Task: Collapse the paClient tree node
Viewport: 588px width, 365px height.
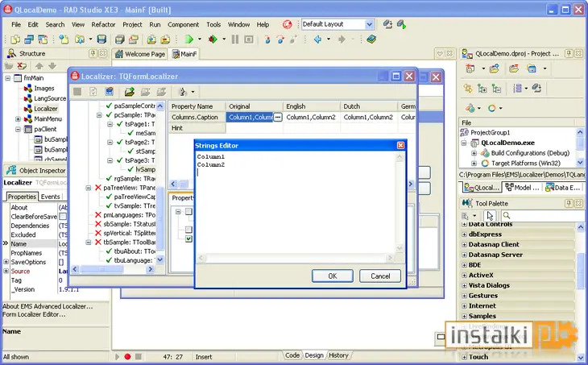Action: click(18, 129)
